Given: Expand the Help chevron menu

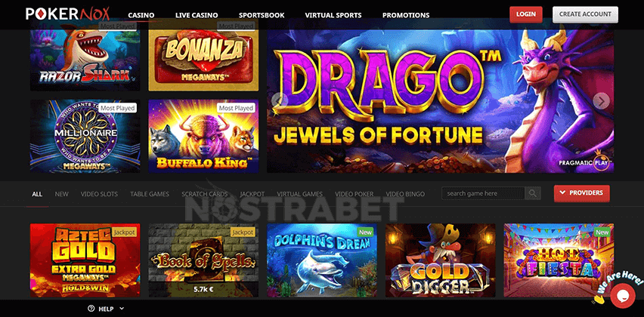Looking at the screenshot, I should pos(122,309).
